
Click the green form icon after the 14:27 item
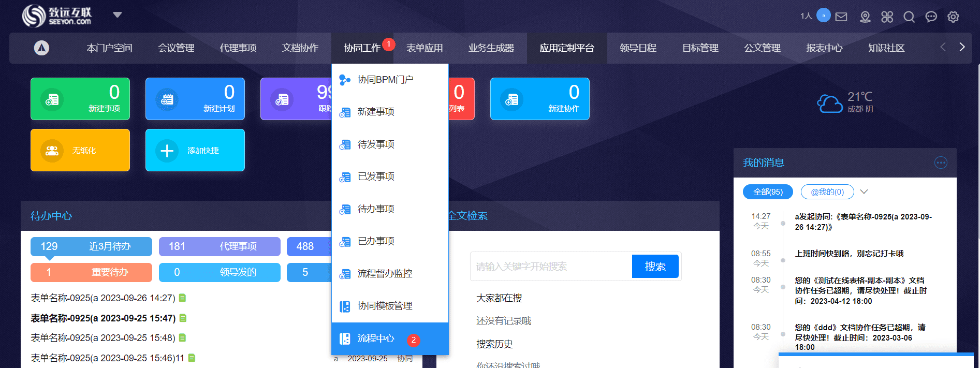[182, 298]
